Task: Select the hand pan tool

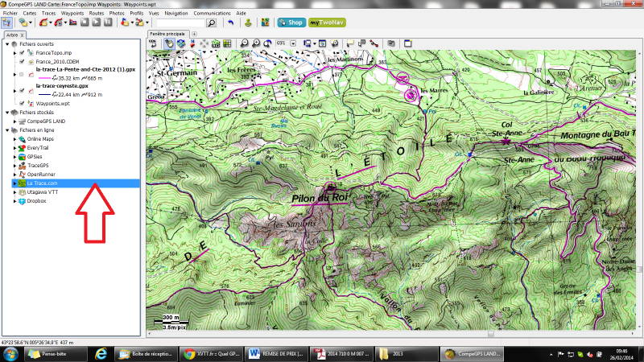Action: [169, 43]
